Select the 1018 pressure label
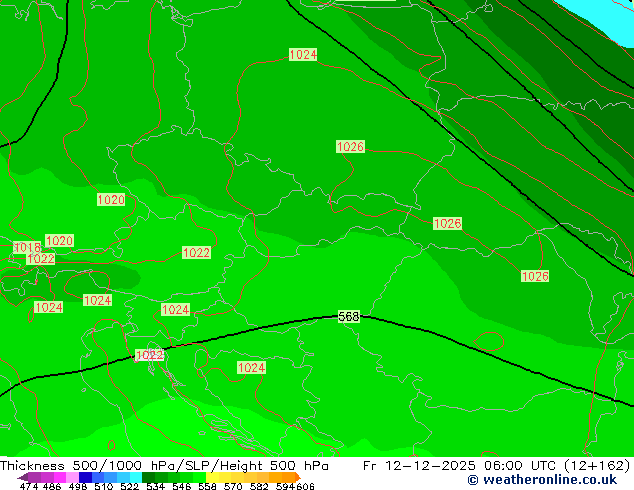Screen dimensions: 634x490 point(27,247)
